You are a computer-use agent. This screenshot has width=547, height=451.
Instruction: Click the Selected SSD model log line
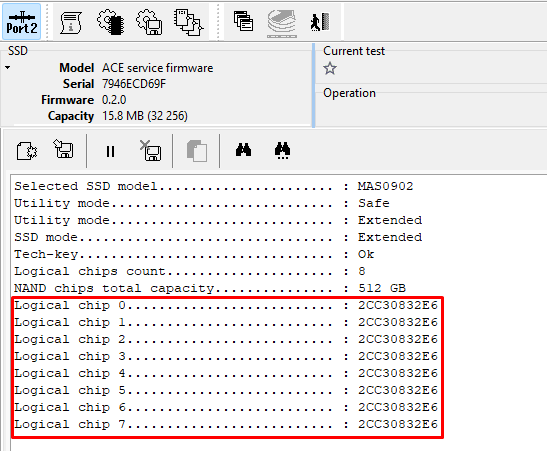tap(213, 186)
